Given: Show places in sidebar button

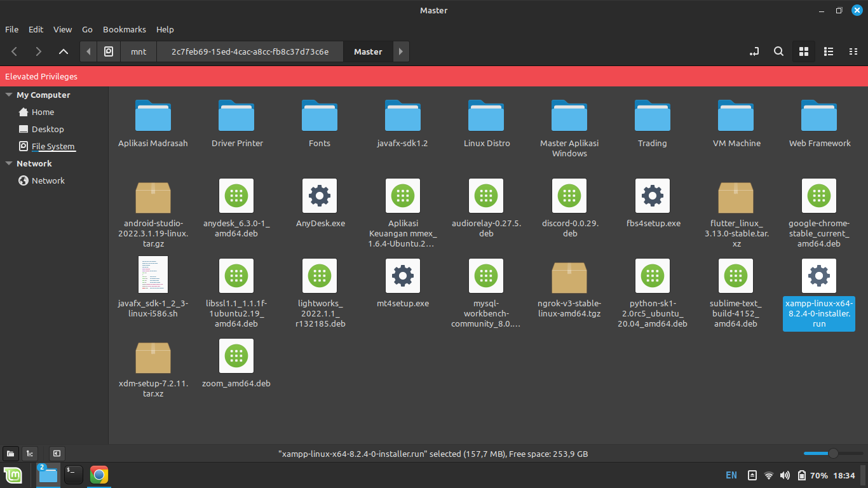Looking at the screenshot, I should click(11, 454).
